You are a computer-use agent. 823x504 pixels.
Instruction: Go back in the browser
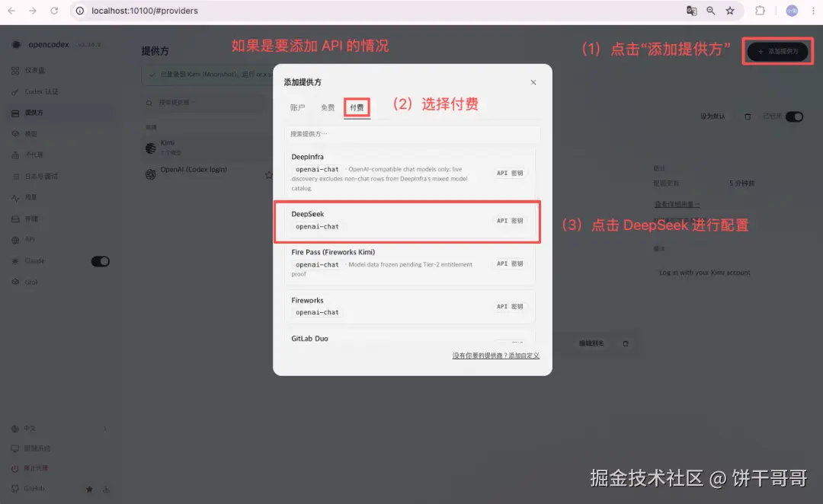(11, 11)
